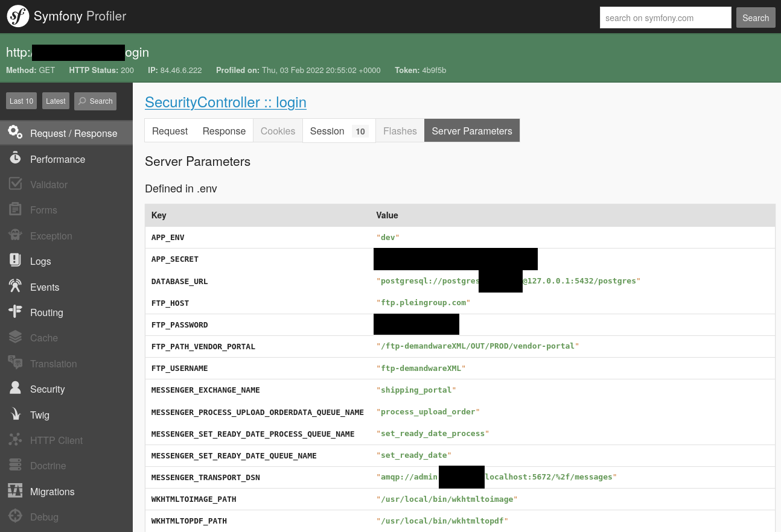Click the top-right Search button
781x532 pixels.
pos(755,18)
